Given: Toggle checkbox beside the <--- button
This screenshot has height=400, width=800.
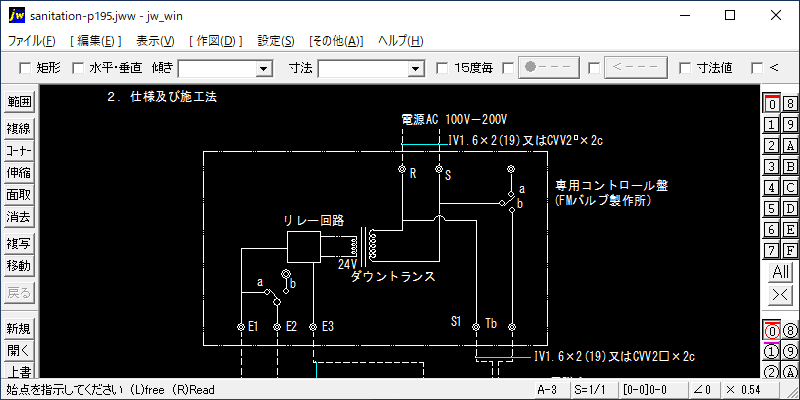Looking at the screenshot, I should pyautogui.click(x=594, y=67).
